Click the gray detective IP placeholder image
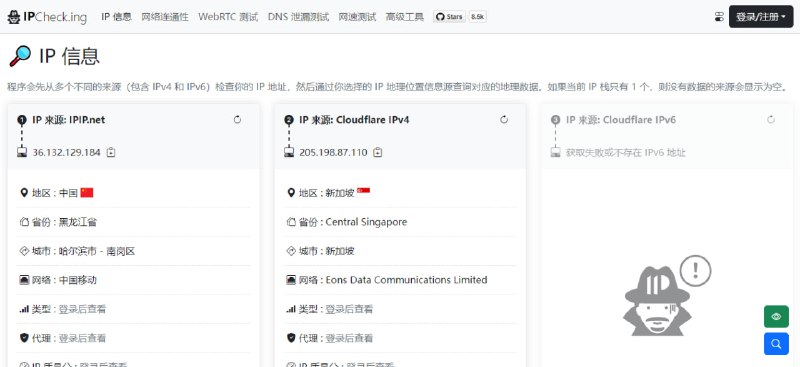Viewport: 800px width, 367px height. [667, 295]
